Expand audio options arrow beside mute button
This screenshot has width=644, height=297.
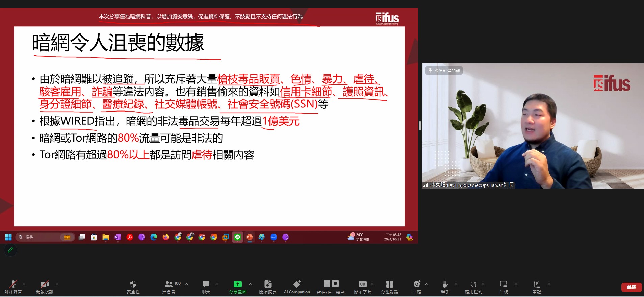[x=24, y=284]
